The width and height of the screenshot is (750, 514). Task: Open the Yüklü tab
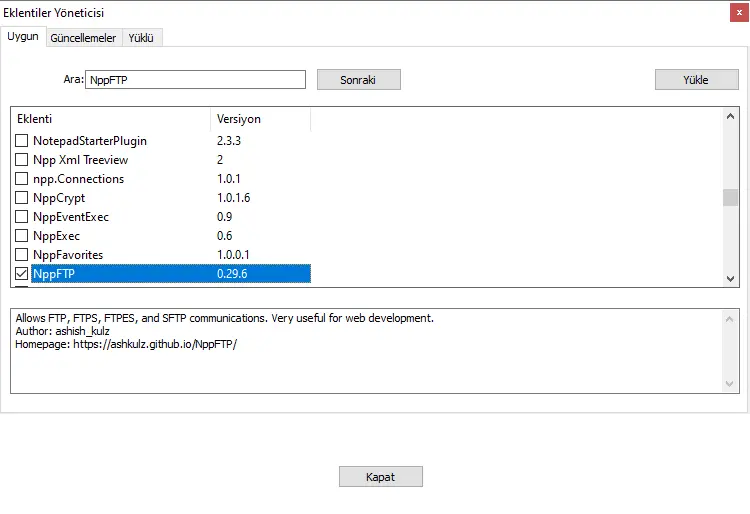click(142, 38)
